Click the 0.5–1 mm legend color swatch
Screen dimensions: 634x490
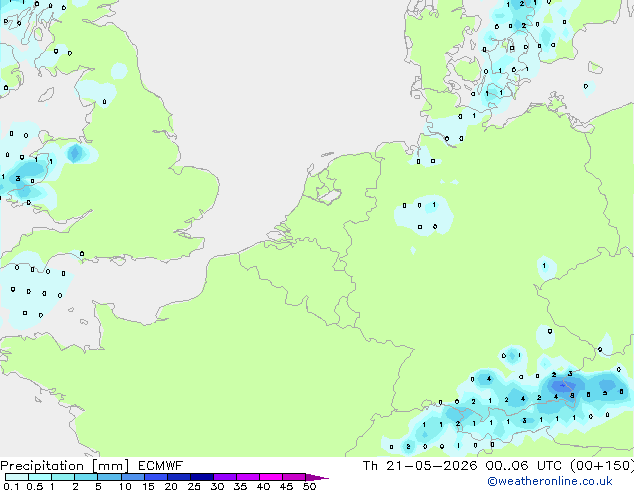pos(40,477)
